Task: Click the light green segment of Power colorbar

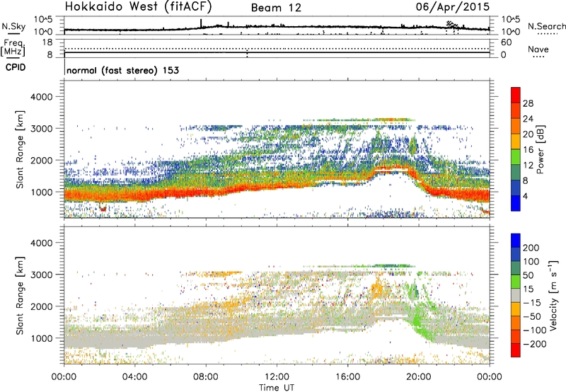Action: pos(516,157)
